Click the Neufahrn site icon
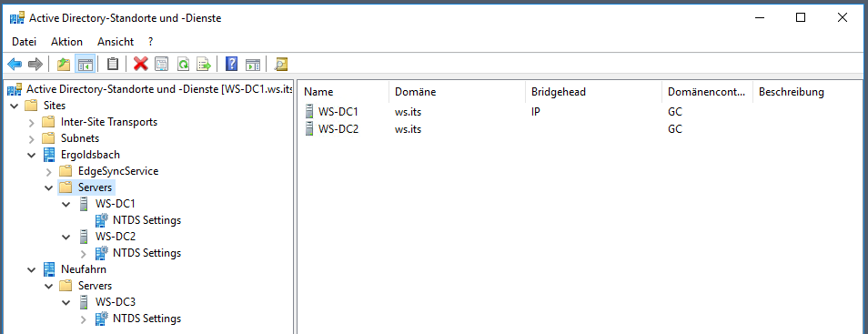This screenshot has width=868, height=334. (49, 269)
